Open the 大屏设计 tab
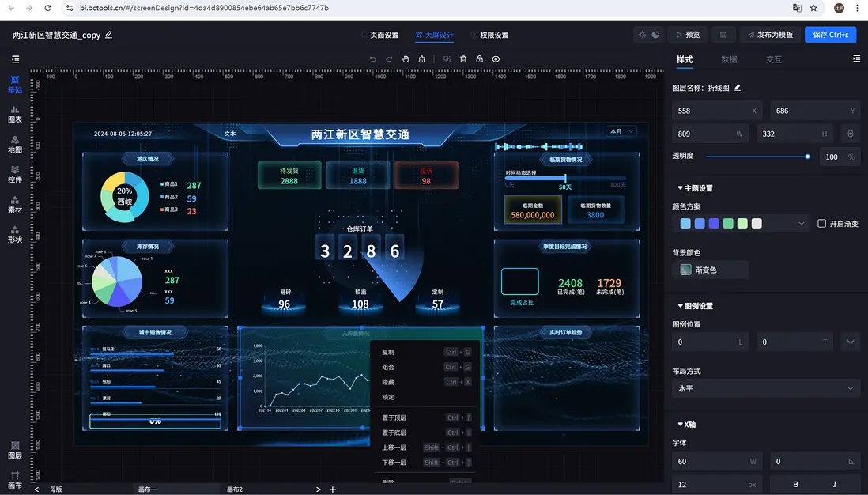The image size is (868, 495). (x=435, y=35)
